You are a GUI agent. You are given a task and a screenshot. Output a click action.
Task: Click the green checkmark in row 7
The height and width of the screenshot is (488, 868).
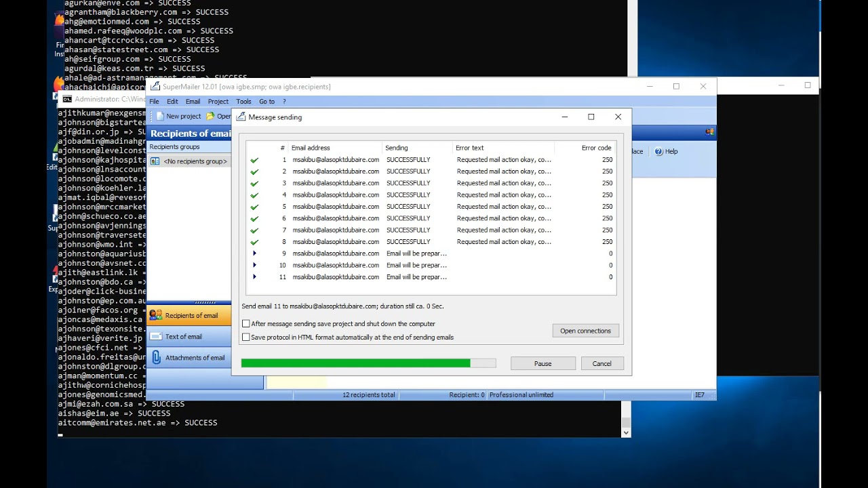coord(254,230)
